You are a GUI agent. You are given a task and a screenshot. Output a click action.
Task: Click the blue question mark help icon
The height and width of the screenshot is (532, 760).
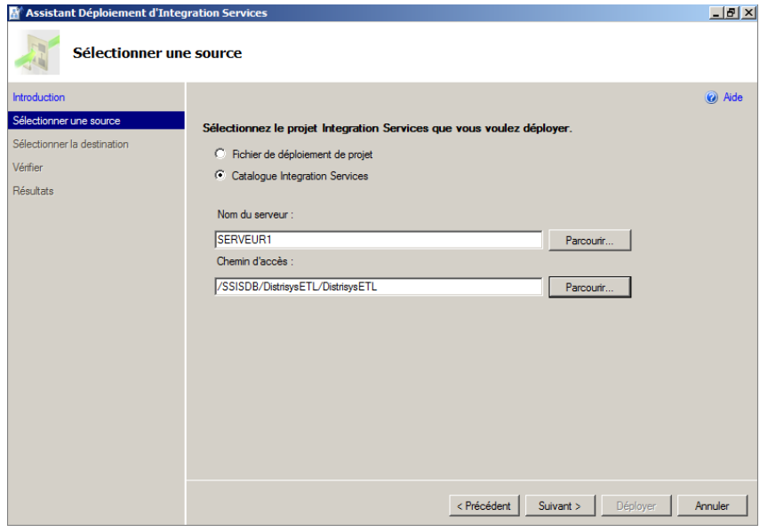point(711,98)
